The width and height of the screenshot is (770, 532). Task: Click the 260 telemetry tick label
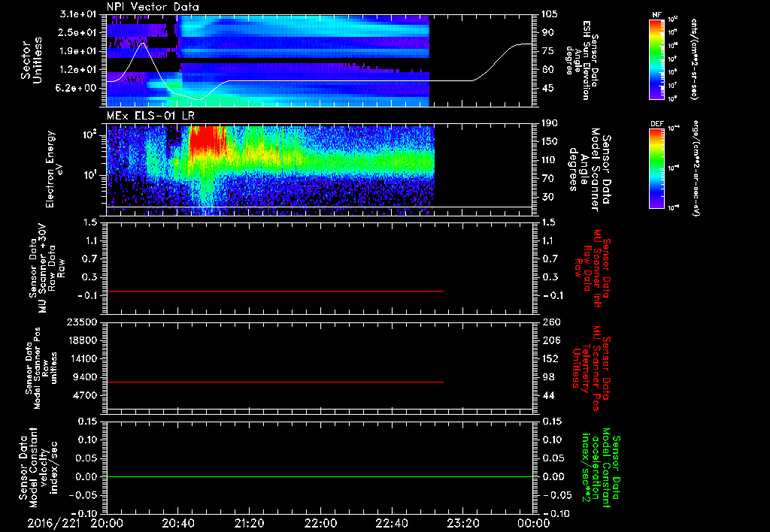coord(550,322)
